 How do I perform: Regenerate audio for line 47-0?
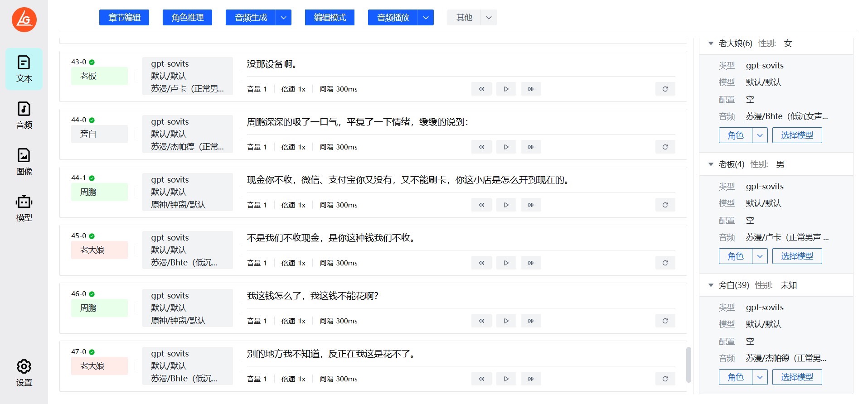pyautogui.click(x=665, y=379)
